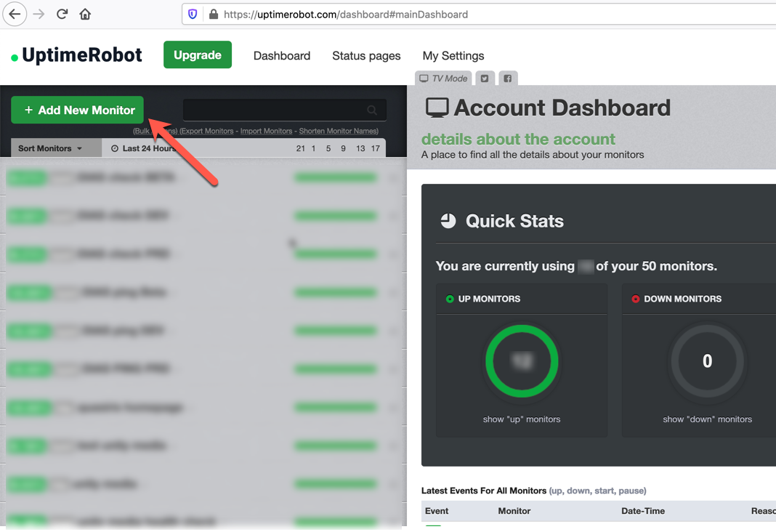Viewport: 776px width, 532px height.
Task: Click the red DOWN MONITORS status dot
Action: tap(636, 299)
